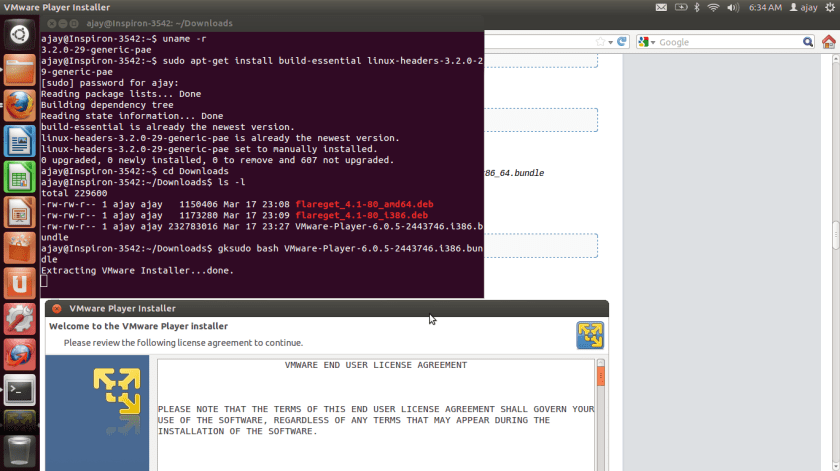Click the "Extracting VMware Installer...done." line
Image resolution: width=840 pixels, height=471 pixels.
[138, 271]
